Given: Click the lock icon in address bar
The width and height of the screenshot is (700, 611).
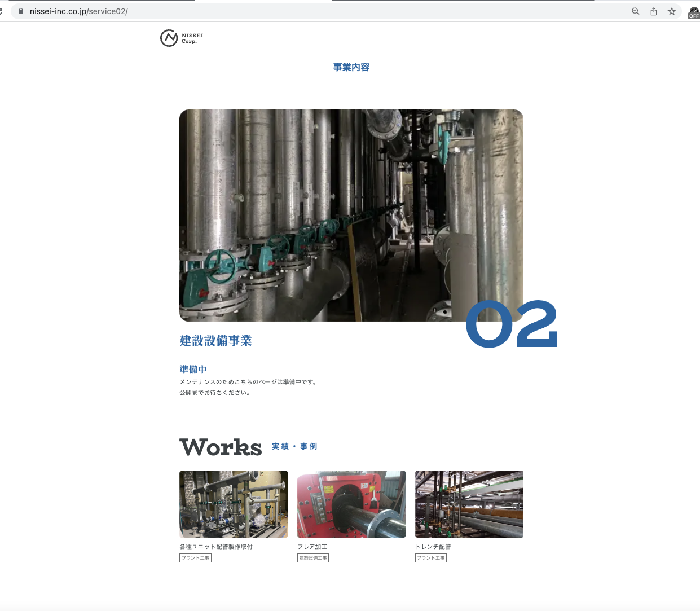Looking at the screenshot, I should pos(21,11).
